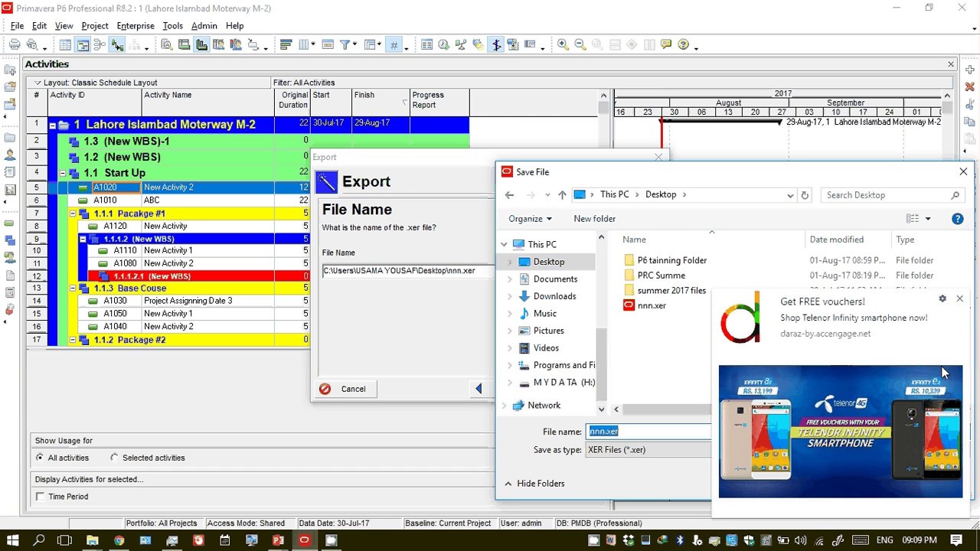The height and width of the screenshot is (551, 980).
Task: Click the Windows Start button
Action: point(13,540)
